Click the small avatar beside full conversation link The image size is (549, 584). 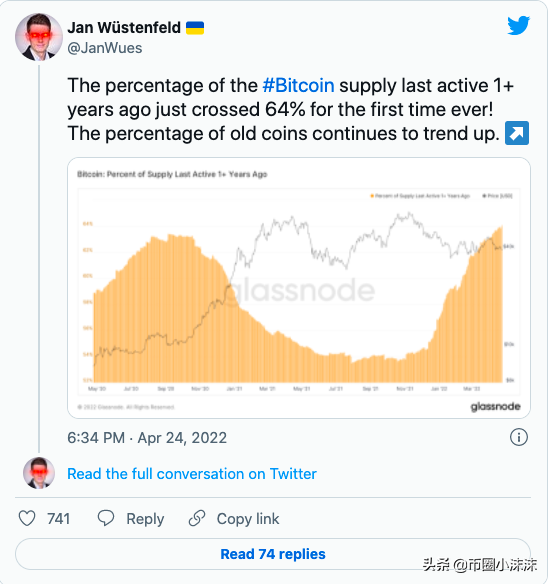pyautogui.click(x=39, y=473)
